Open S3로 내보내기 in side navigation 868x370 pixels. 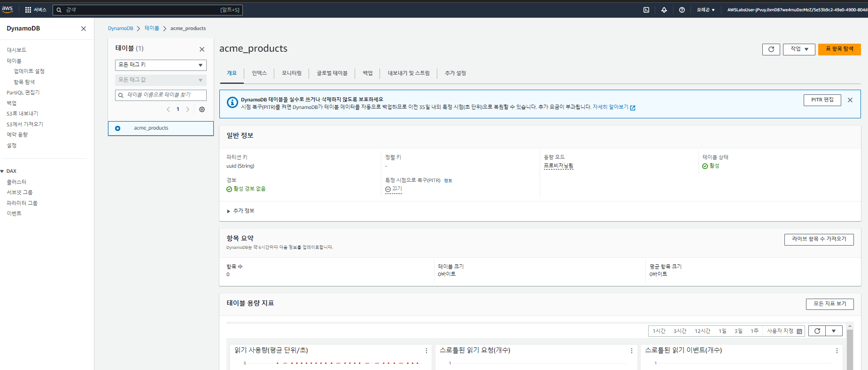tap(23, 114)
